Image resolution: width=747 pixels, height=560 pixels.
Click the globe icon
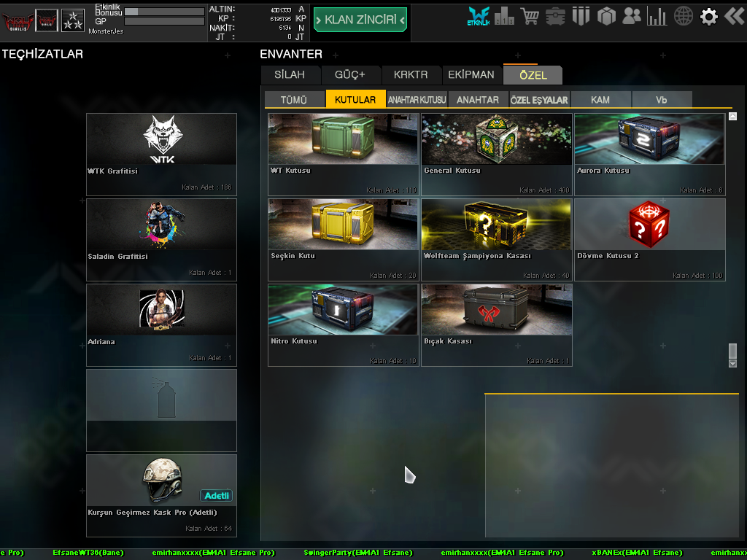(683, 17)
